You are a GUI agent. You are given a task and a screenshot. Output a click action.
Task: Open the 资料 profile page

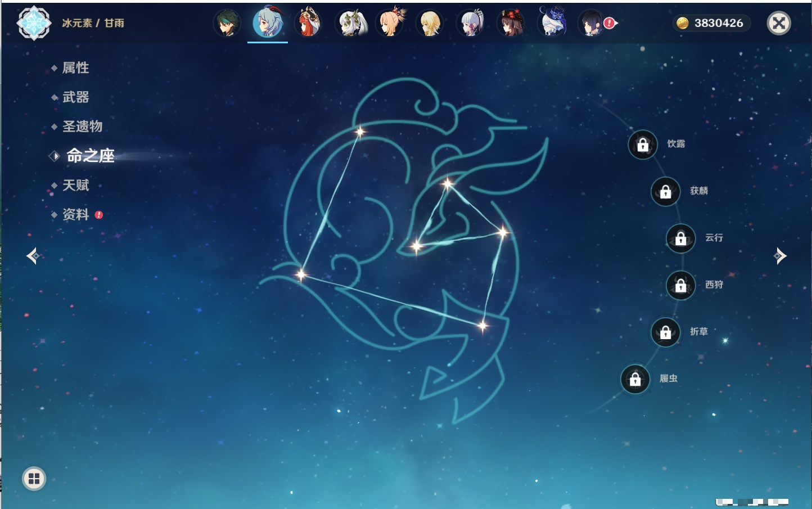point(75,214)
